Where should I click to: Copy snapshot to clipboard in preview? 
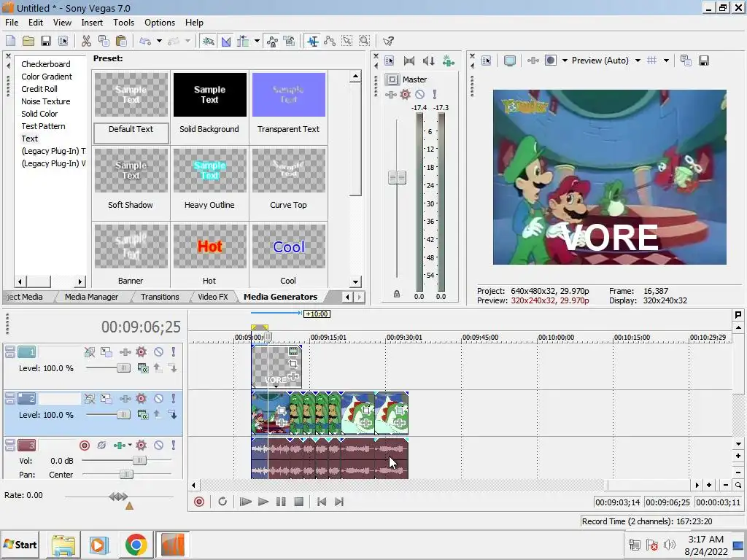click(686, 61)
